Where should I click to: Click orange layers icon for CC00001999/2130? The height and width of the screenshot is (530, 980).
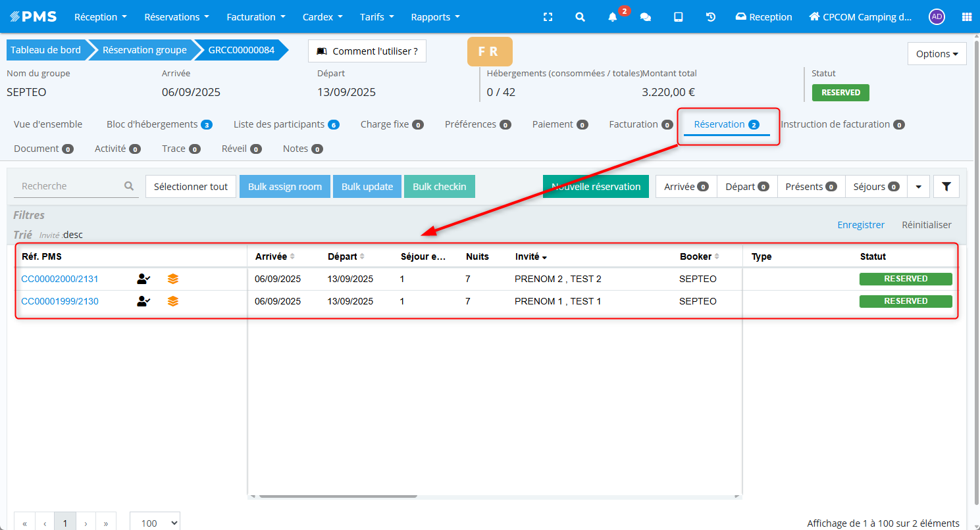pos(172,301)
